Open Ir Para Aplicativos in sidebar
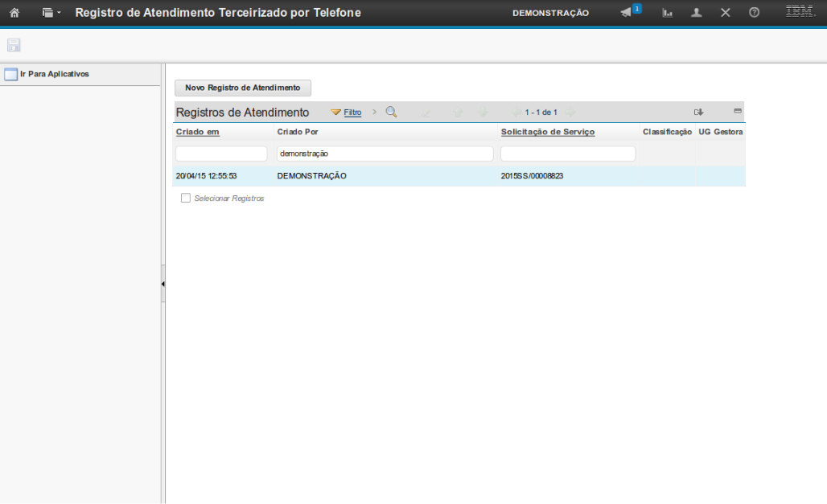The image size is (827, 504). (53, 74)
